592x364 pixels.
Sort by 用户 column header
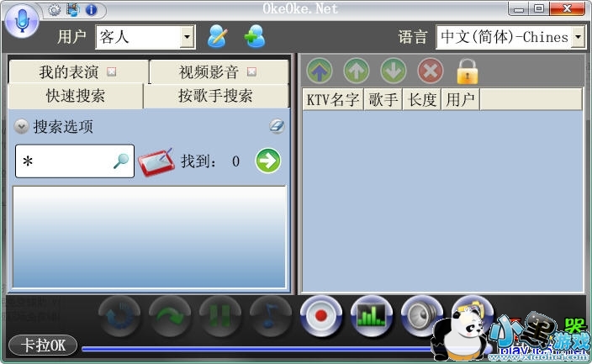point(461,100)
